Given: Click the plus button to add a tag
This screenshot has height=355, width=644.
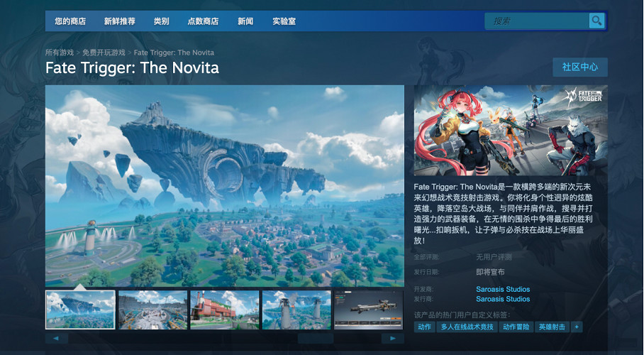Looking at the screenshot, I should point(577,327).
